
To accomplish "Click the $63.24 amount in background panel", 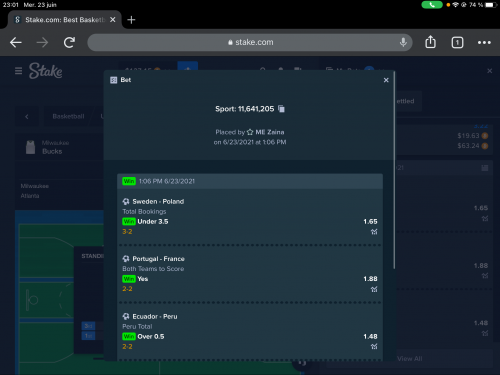I will click(468, 146).
